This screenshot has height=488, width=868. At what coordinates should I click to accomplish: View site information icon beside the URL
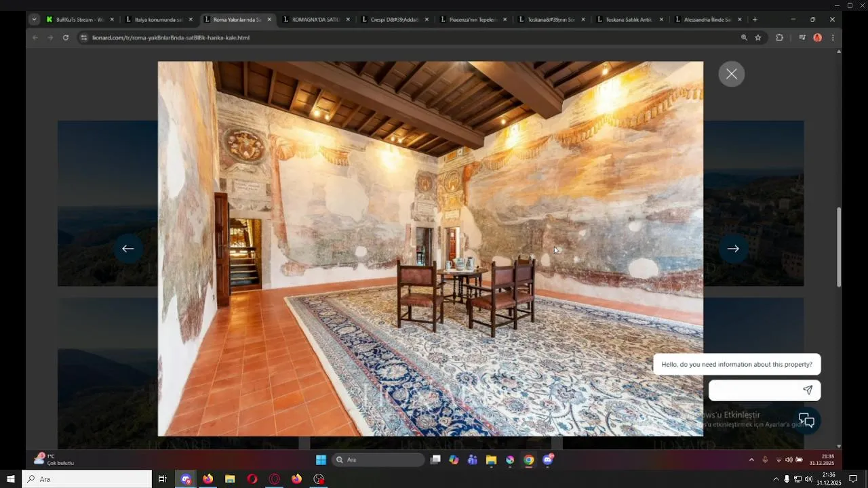pyautogui.click(x=84, y=38)
